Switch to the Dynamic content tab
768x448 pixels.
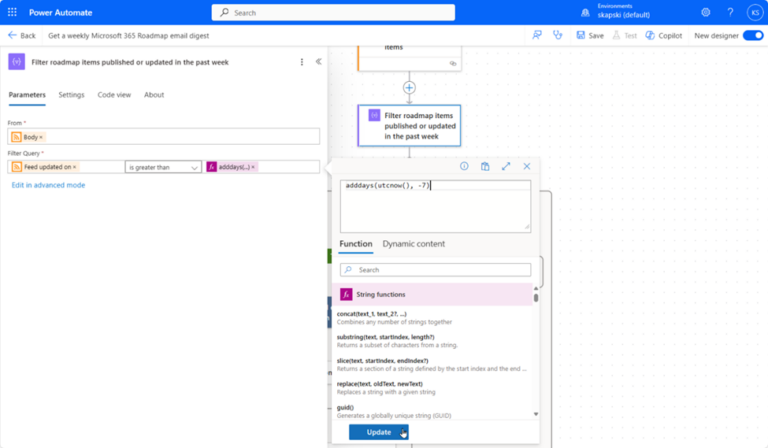point(413,244)
